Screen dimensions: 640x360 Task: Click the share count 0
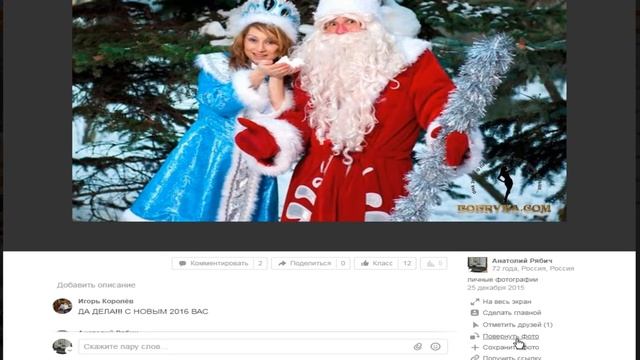(x=343, y=263)
